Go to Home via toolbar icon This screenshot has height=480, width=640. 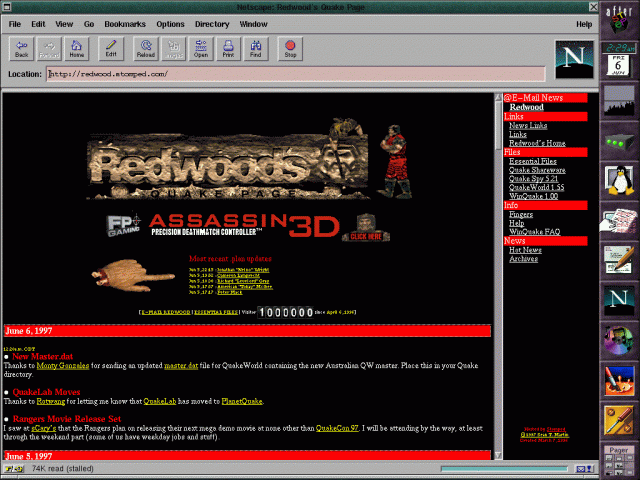coord(76,47)
